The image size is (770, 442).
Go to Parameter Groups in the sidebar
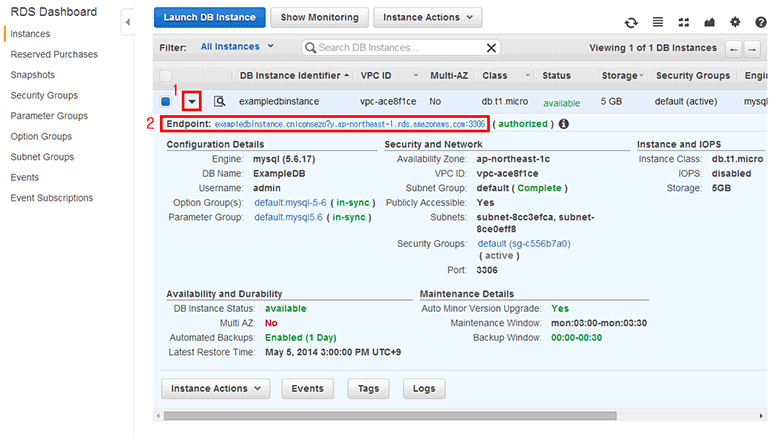[49, 116]
